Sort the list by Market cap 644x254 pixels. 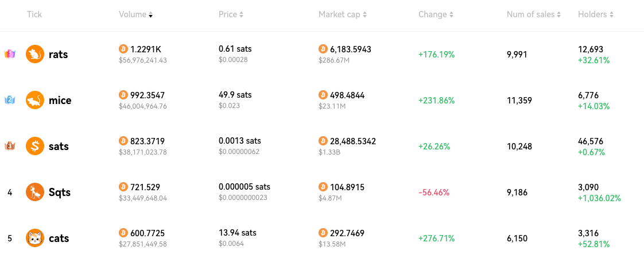(343, 14)
